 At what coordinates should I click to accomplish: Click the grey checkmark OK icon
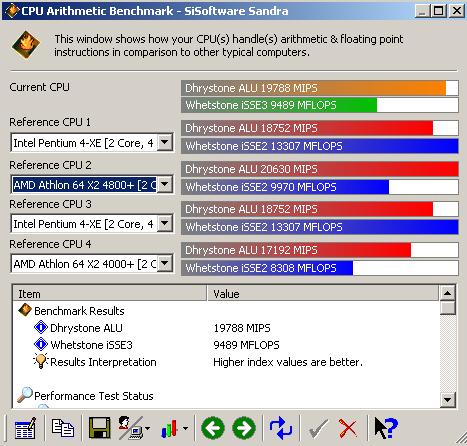[x=318, y=428]
